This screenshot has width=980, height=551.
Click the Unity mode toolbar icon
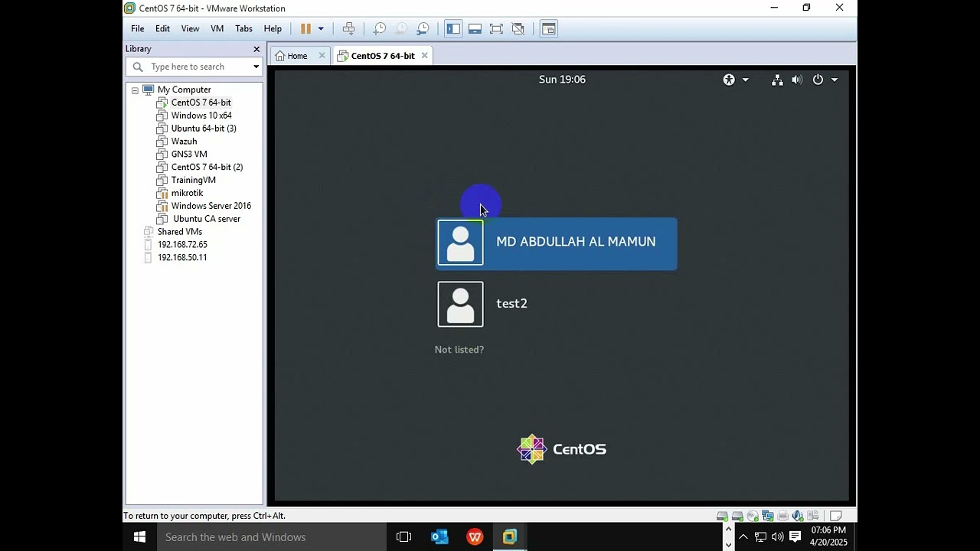pyautogui.click(x=518, y=28)
